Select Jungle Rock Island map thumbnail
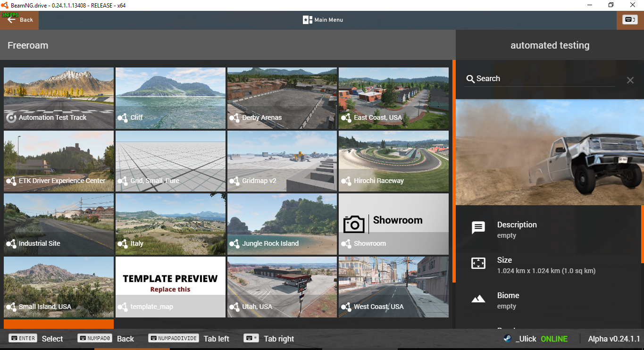Viewport: 644px width, 350px height. (x=282, y=224)
